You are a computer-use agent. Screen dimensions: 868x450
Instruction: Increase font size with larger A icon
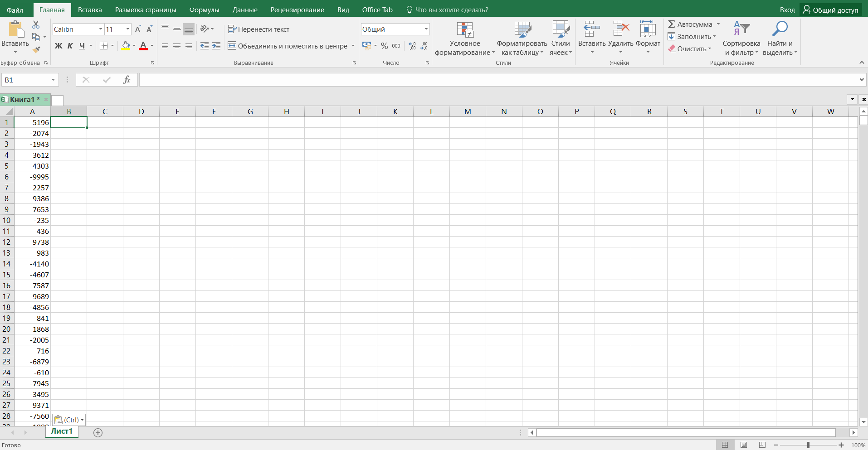point(138,29)
